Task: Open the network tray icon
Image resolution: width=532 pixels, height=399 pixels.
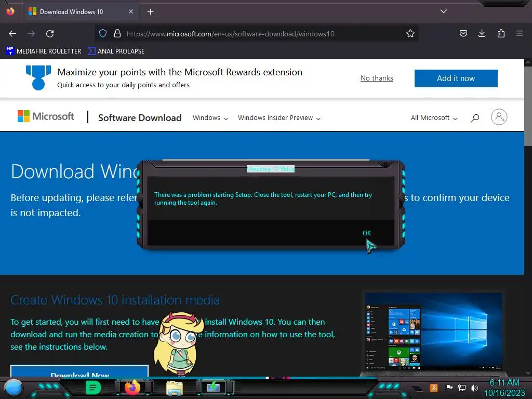Action: 462,388
